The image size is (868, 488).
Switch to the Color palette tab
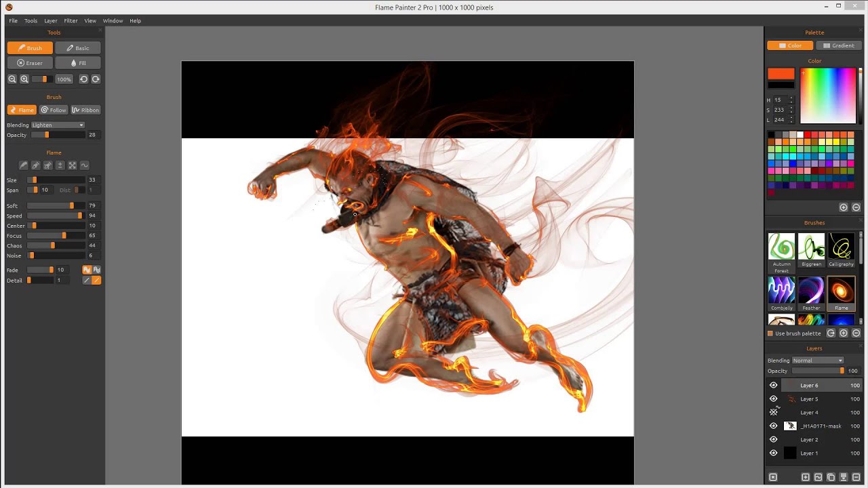tap(790, 45)
